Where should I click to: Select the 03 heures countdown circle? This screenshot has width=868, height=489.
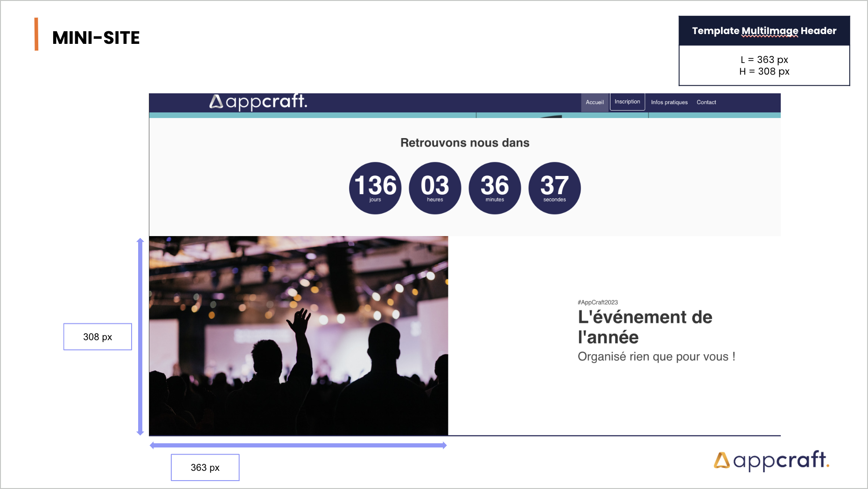435,188
